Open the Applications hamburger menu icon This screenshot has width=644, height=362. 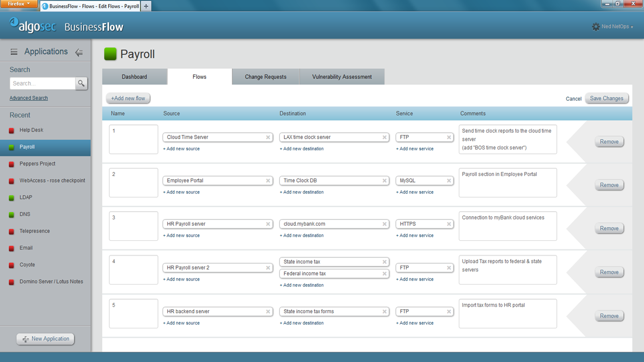click(x=14, y=52)
